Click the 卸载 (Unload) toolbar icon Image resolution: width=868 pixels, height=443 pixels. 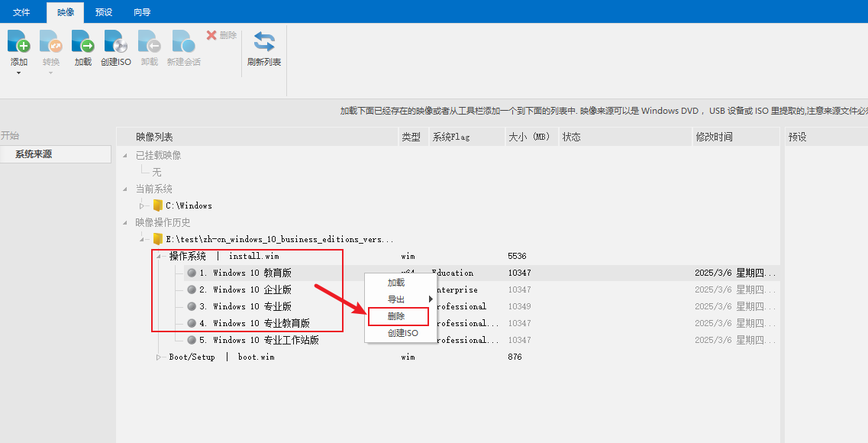pos(150,41)
